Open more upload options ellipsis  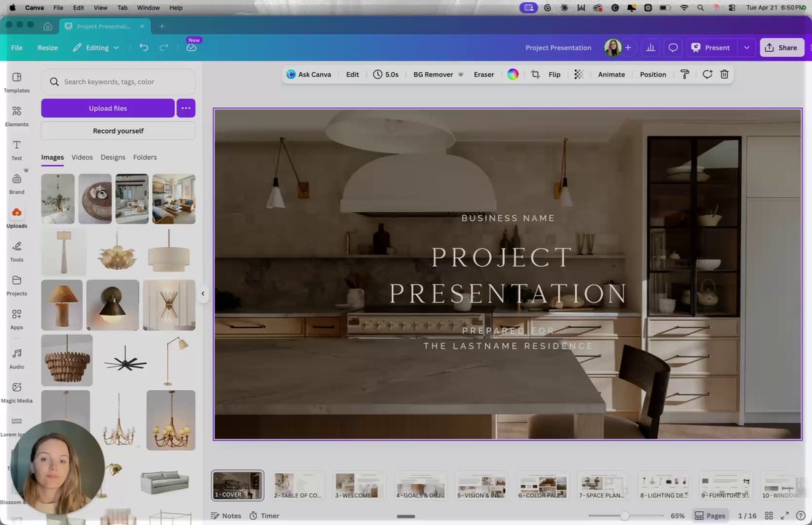point(186,108)
